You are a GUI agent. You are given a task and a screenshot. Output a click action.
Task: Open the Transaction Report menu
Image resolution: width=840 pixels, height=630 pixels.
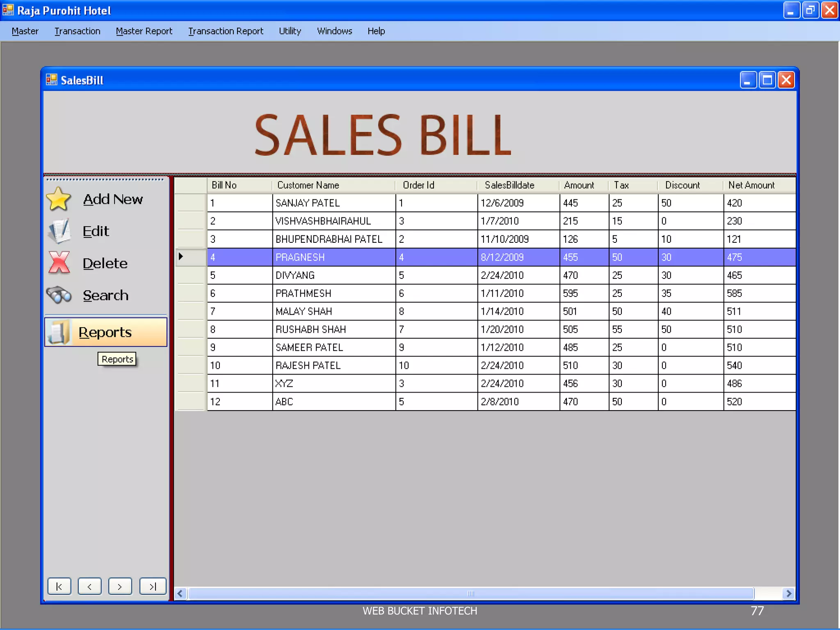226,31
